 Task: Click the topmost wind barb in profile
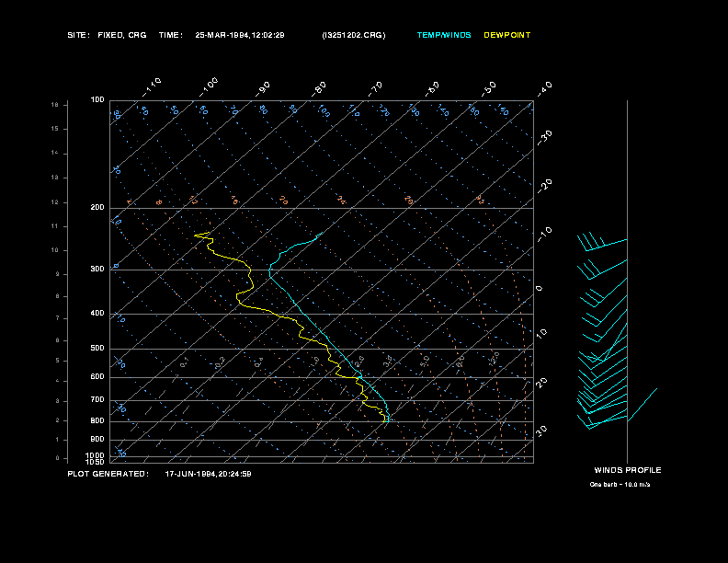click(602, 242)
